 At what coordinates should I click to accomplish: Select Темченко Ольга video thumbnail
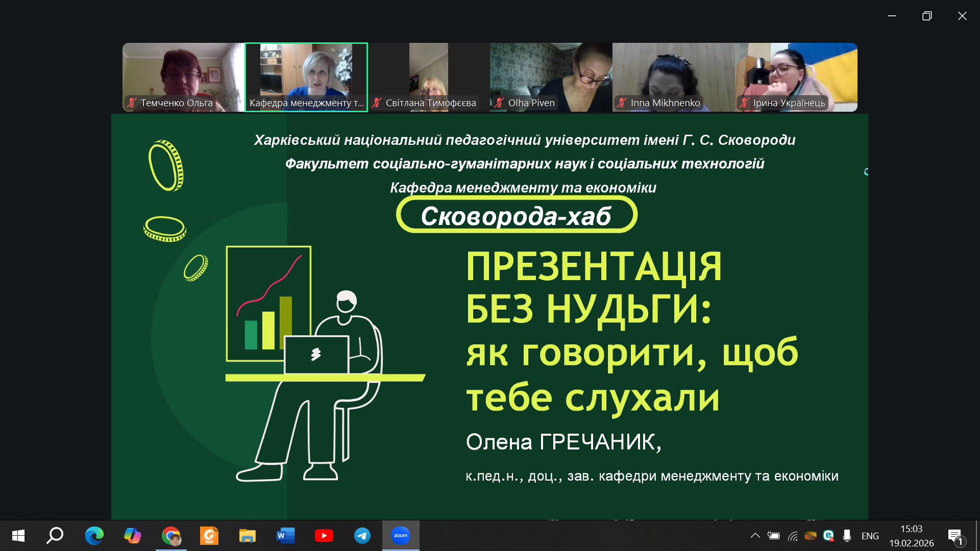pos(183,77)
